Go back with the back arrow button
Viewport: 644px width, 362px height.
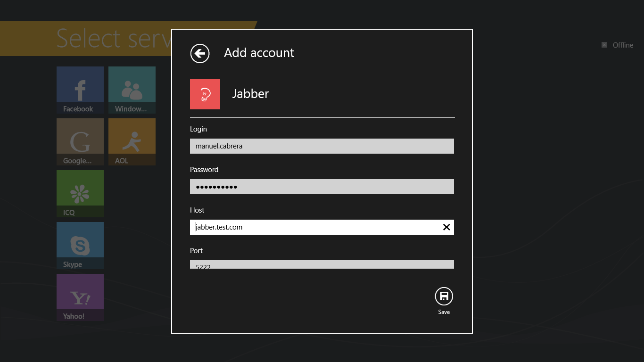(199, 53)
